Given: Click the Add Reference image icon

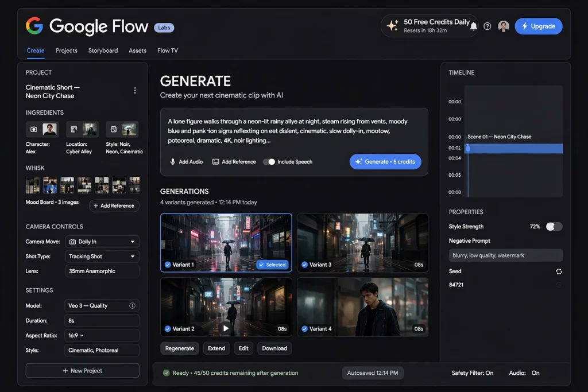Looking at the screenshot, I should pyautogui.click(x=216, y=162).
